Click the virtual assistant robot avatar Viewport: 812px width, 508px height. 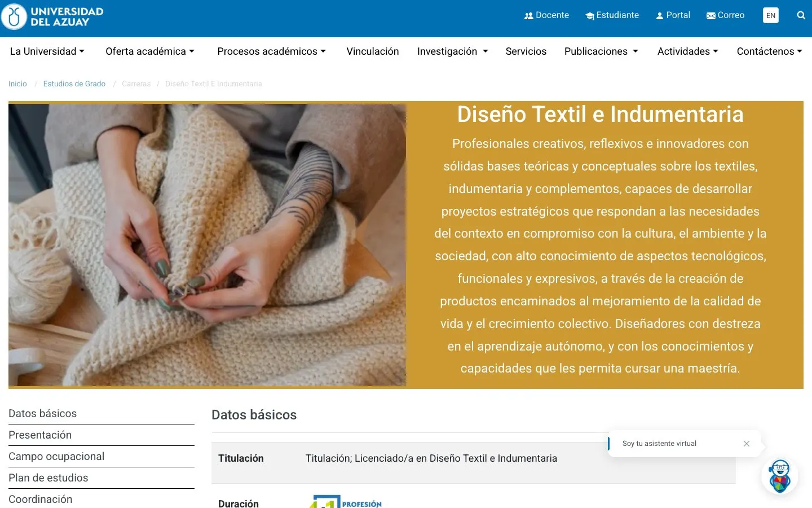click(x=780, y=476)
